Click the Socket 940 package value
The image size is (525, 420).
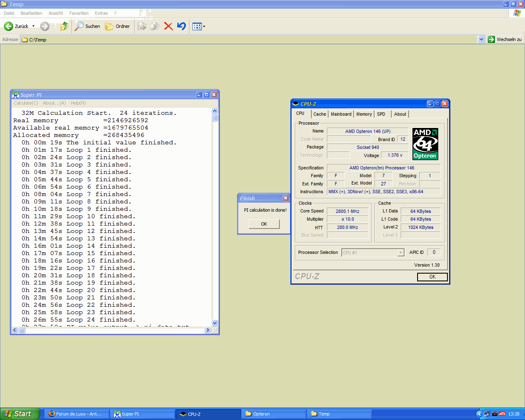pyautogui.click(x=368, y=147)
